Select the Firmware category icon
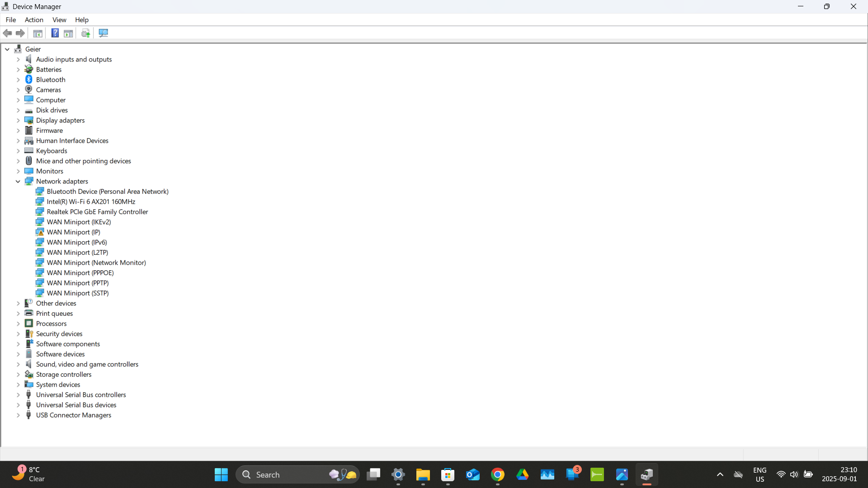The height and width of the screenshot is (488, 868). coord(29,130)
